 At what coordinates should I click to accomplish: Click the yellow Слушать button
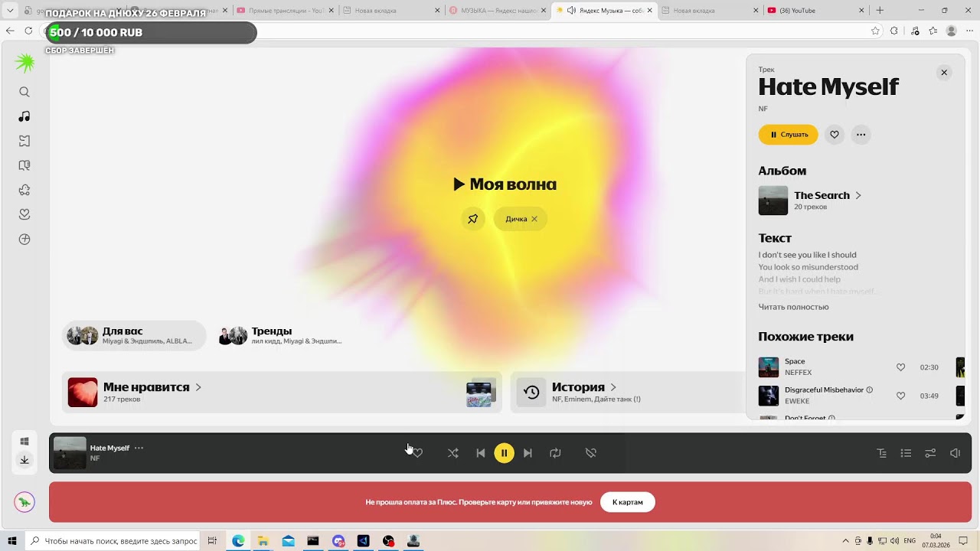tap(788, 135)
